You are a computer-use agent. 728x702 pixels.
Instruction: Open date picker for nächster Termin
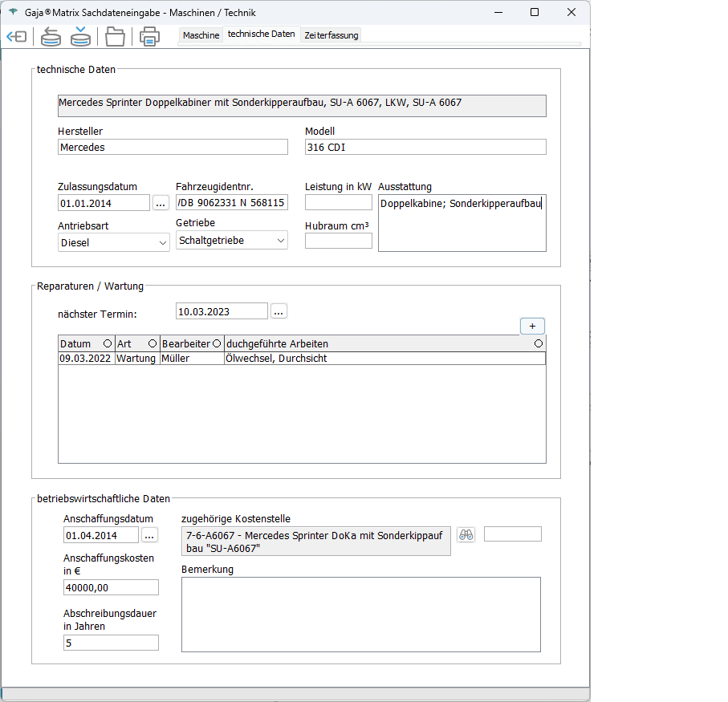pos(279,310)
